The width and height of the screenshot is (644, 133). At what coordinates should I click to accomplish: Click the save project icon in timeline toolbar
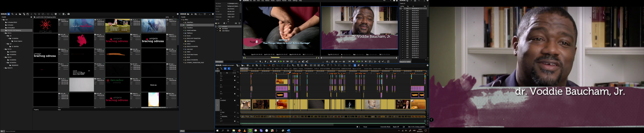[x=248, y=65]
